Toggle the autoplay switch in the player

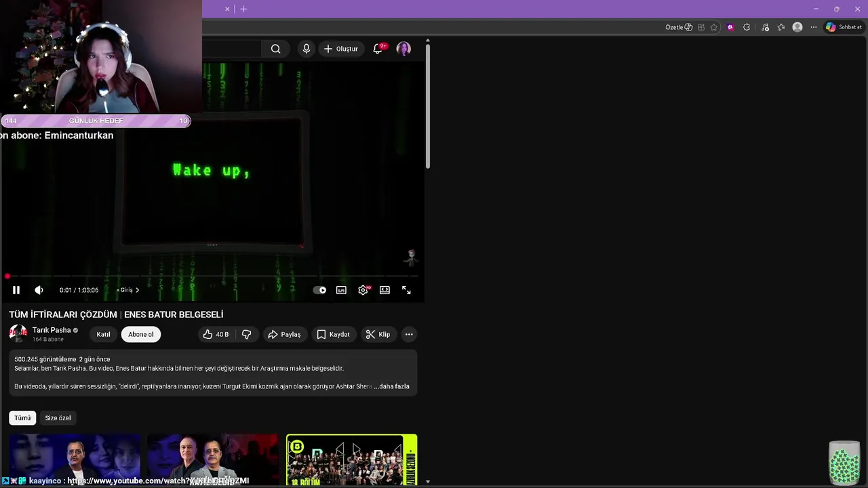point(319,290)
